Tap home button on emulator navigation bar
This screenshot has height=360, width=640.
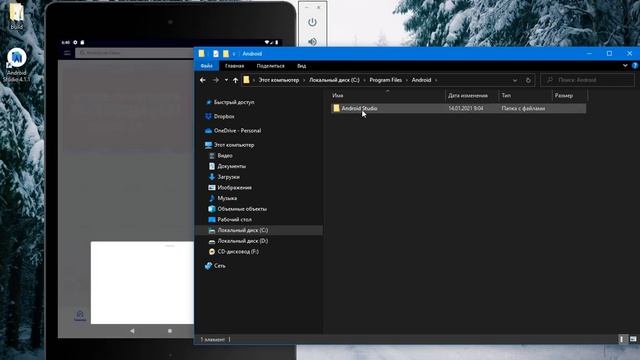[170, 331]
